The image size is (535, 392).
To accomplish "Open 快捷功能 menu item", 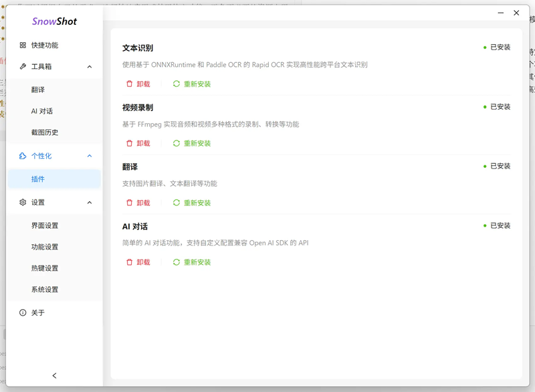I will (x=54, y=45).
